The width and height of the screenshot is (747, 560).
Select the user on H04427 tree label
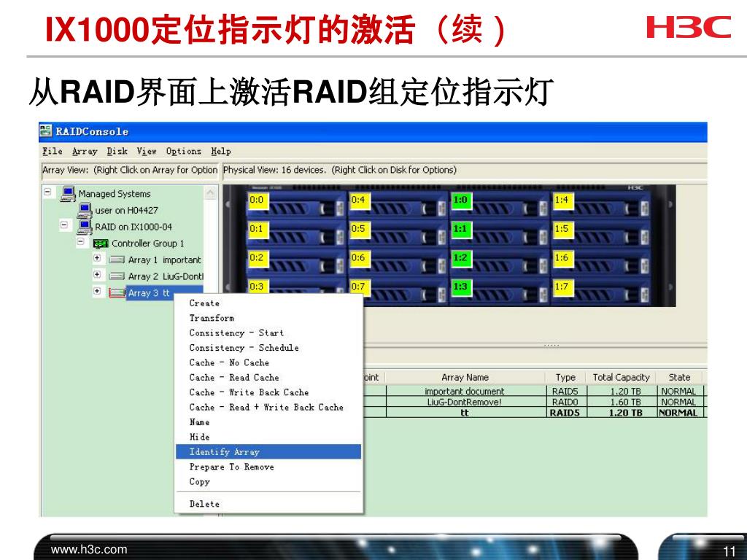click(x=126, y=210)
